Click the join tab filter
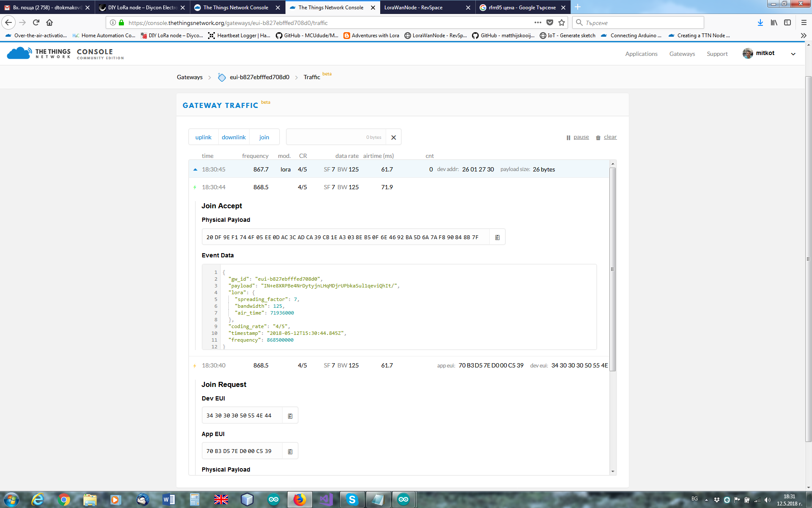 265,136
